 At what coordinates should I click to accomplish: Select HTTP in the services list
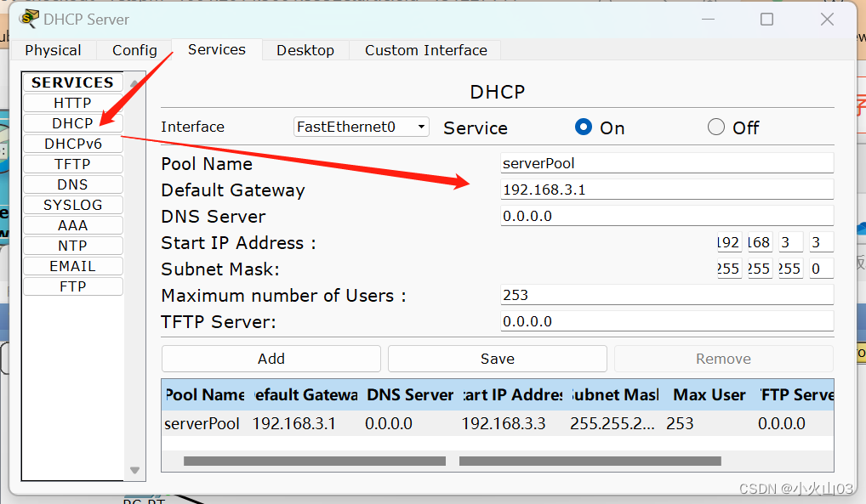[x=72, y=103]
